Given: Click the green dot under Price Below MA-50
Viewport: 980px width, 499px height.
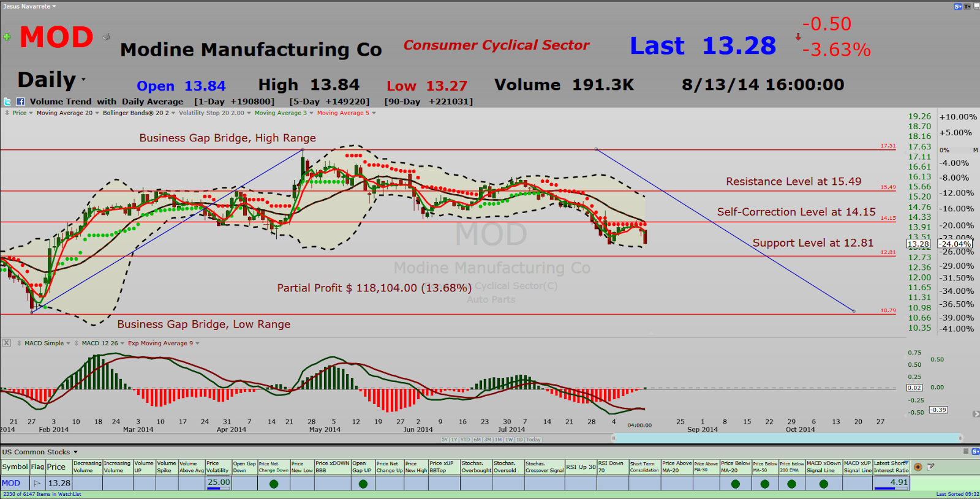Looking at the screenshot, I should pos(765,484).
